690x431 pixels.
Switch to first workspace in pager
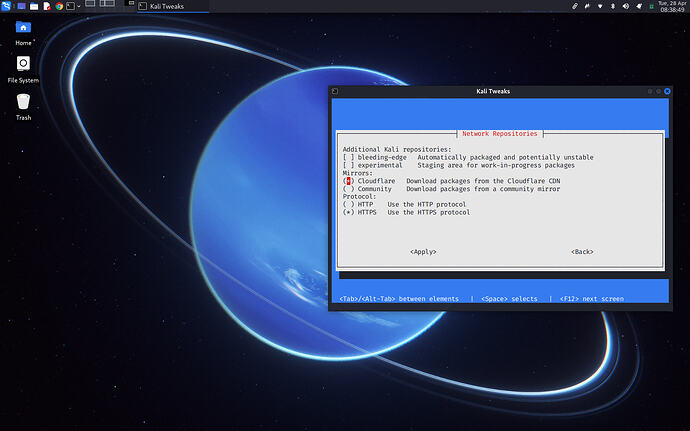[90, 4]
